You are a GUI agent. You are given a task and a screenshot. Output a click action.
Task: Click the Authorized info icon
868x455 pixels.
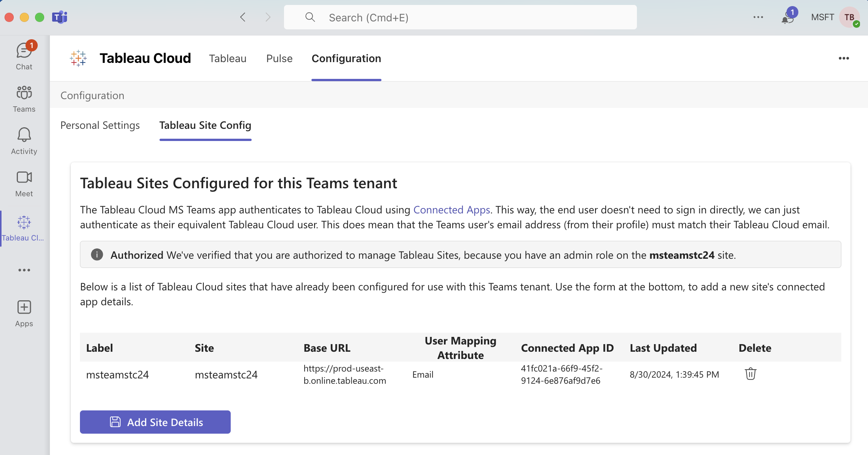tap(97, 255)
